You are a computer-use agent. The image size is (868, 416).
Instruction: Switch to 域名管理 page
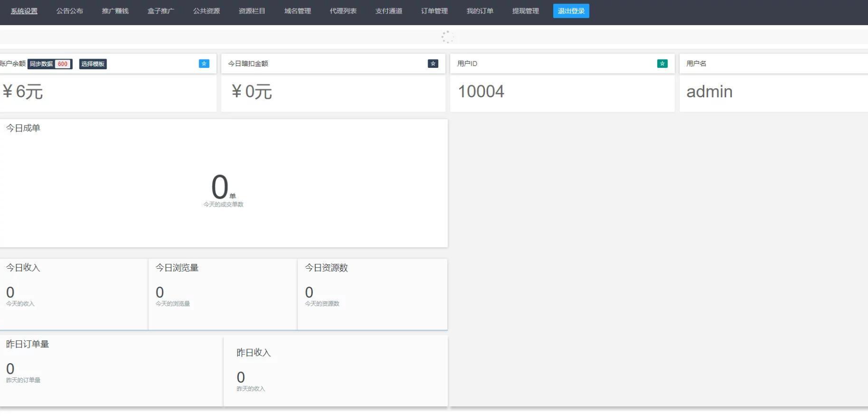297,11
